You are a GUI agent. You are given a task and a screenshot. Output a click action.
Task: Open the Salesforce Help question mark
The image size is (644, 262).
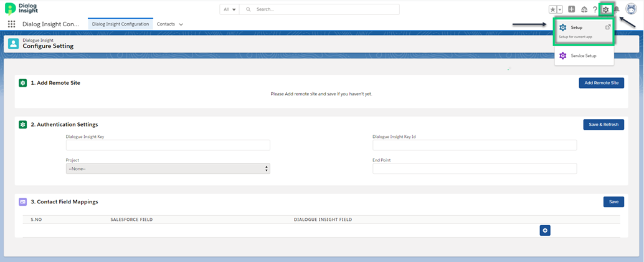tap(595, 9)
